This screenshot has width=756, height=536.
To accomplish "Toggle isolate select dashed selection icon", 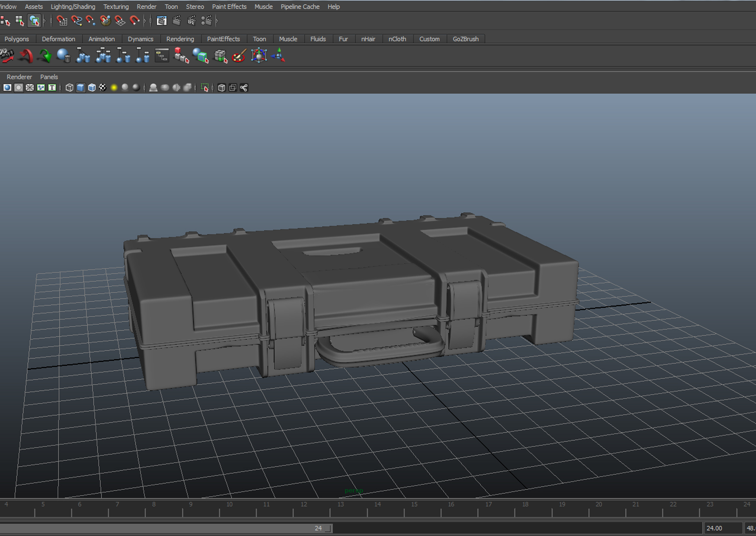I will (x=205, y=87).
